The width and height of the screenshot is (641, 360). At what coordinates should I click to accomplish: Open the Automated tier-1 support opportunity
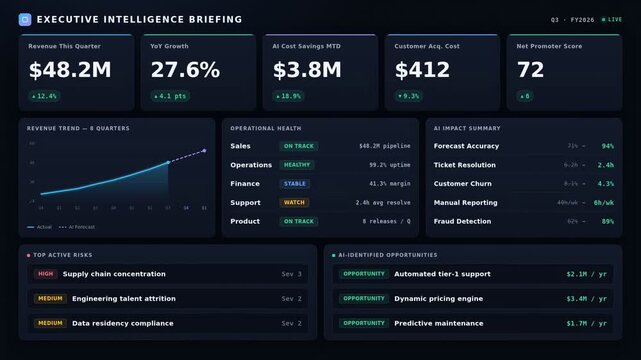point(473,274)
